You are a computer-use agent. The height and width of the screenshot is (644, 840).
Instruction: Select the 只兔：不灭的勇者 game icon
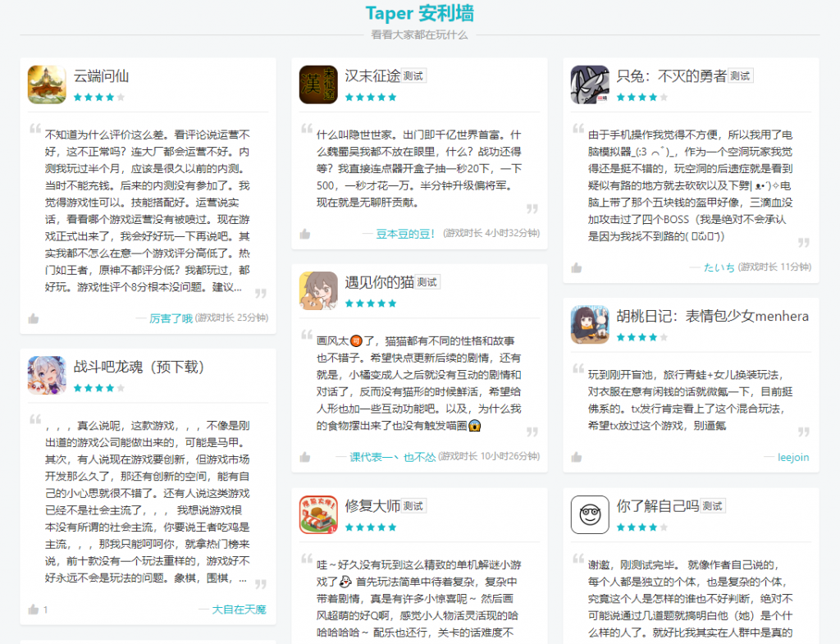pos(589,84)
